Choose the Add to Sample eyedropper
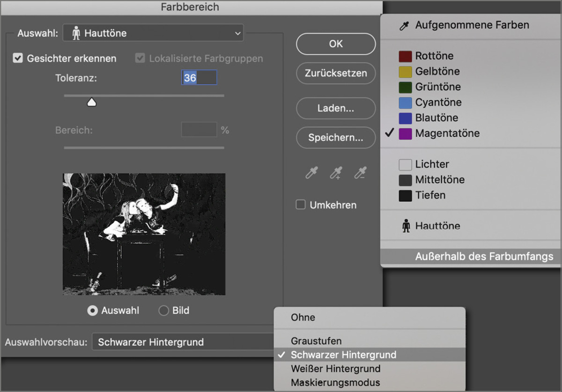 (335, 173)
